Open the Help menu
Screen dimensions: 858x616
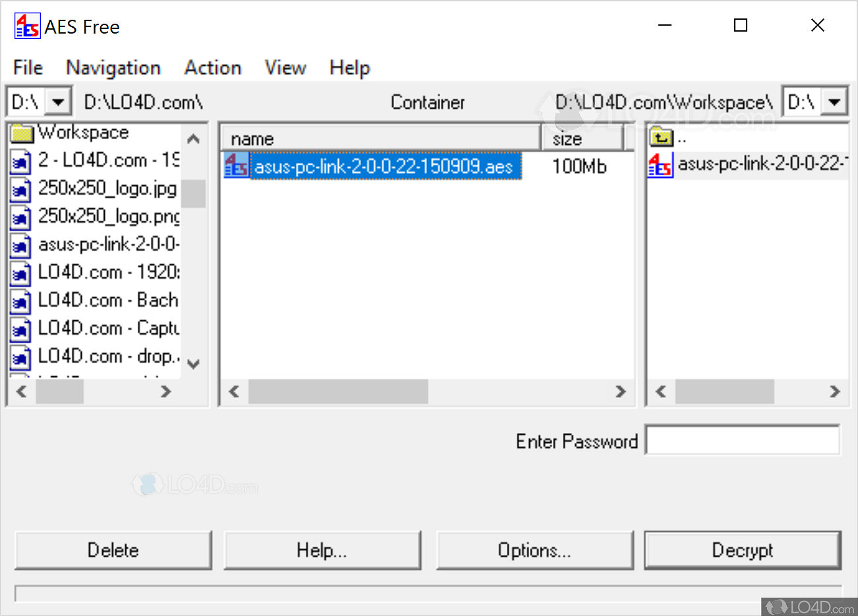pyautogui.click(x=349, y=68)
